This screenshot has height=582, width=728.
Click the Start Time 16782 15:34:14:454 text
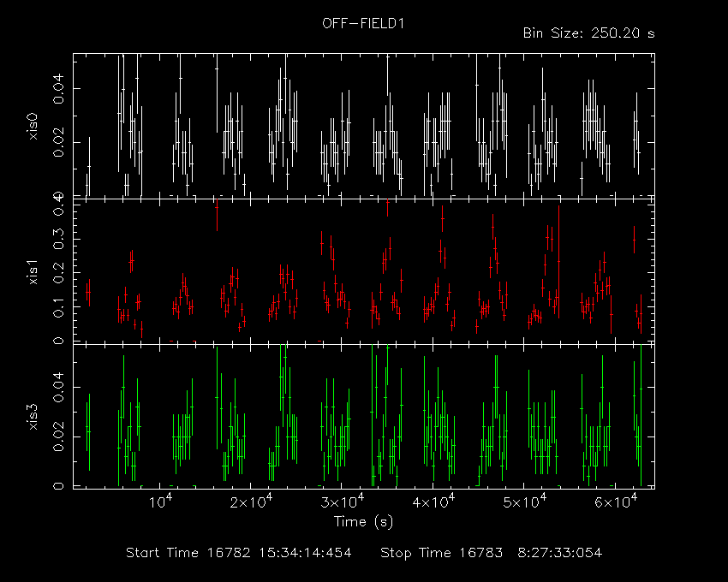point(239,553)
